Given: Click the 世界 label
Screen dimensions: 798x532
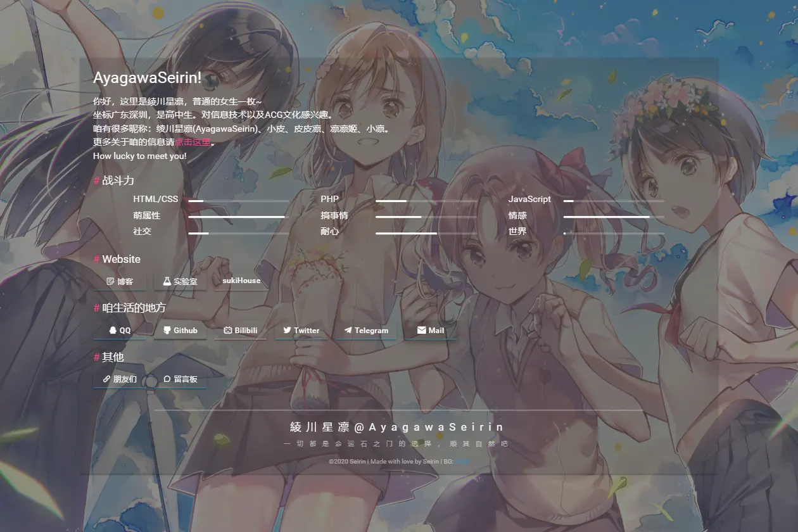Looking at the screenshot, I should [x=517, y=231].
